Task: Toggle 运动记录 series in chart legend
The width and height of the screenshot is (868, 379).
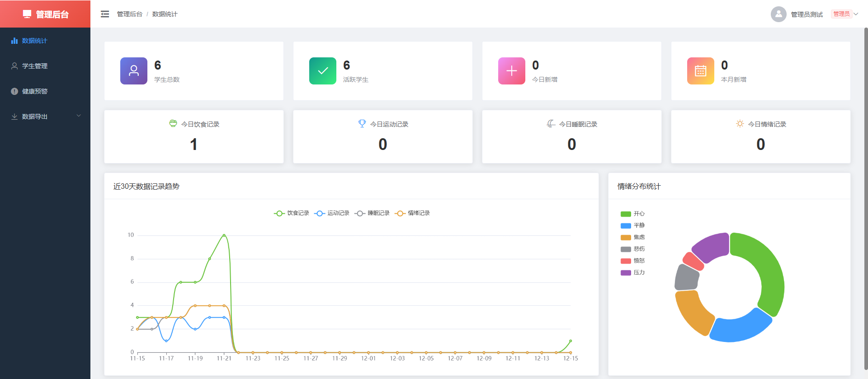Action: 332,213
